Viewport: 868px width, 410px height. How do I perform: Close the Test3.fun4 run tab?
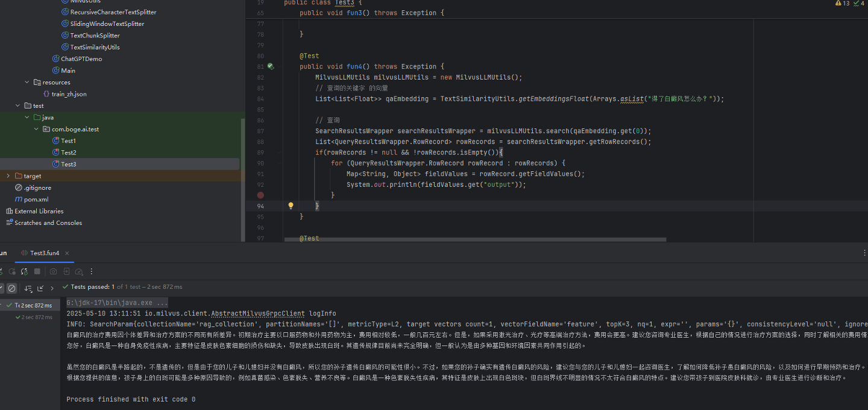coord(67,253)
